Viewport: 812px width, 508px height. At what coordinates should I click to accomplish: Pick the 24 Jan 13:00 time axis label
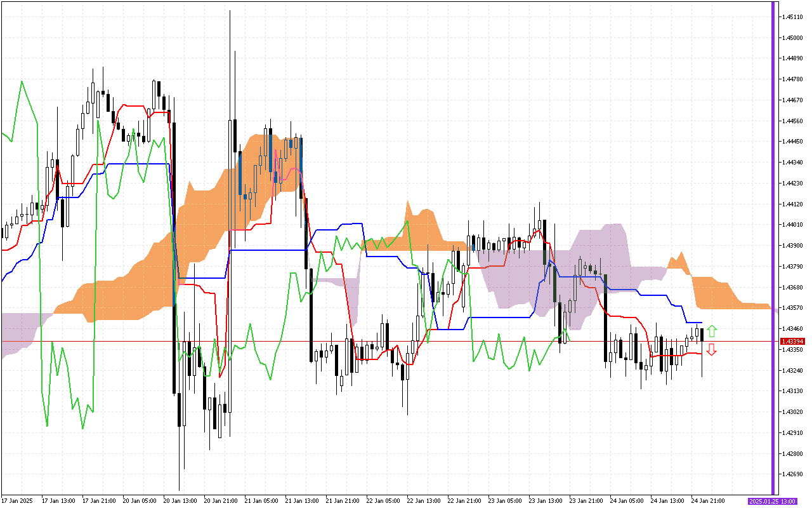667,501
